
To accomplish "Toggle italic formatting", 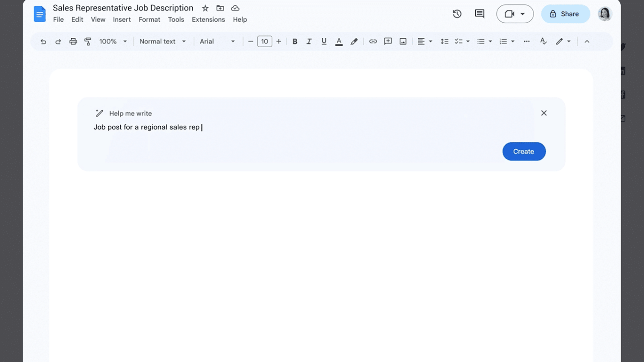I will pos(309,41).
